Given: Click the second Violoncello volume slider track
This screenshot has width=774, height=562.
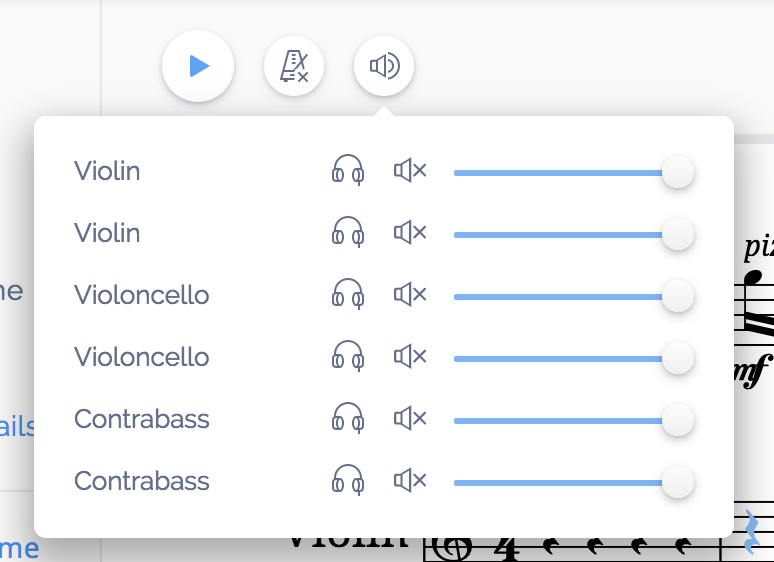Looking at the screenshot, I should click(574, 359).
